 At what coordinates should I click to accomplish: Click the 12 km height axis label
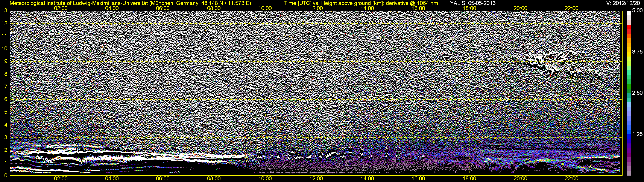pos(5,23)
